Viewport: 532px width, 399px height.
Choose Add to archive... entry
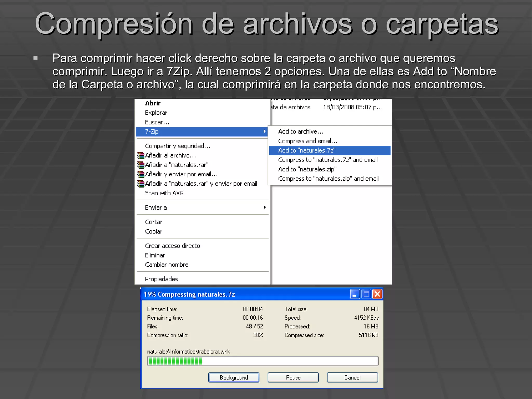301,131
